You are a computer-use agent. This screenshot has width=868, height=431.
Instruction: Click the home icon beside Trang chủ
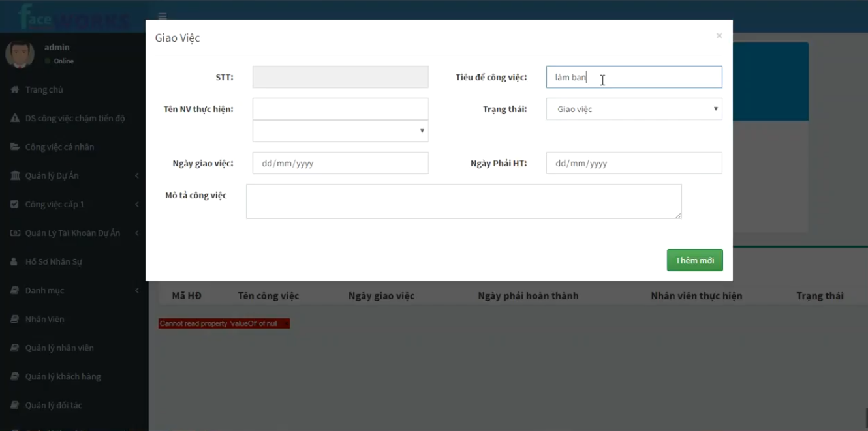(x=14, y=90)
